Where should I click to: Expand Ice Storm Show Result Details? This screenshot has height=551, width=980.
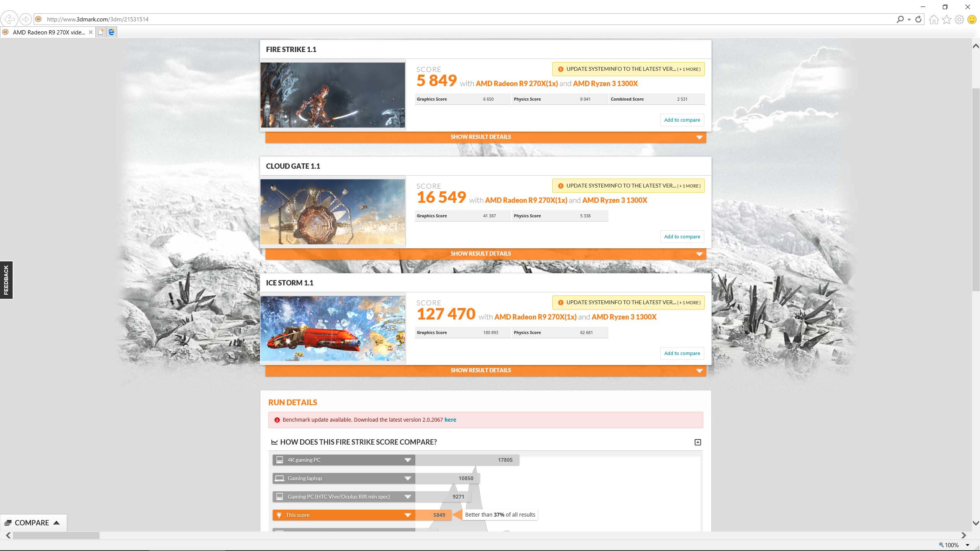pos(485,370)
